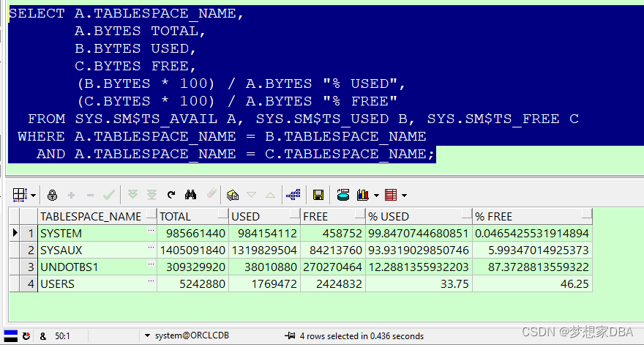Screen dimensions: 644x345
Task: Open the system@ORCLCDB connection dropdown
Action: 147,336
